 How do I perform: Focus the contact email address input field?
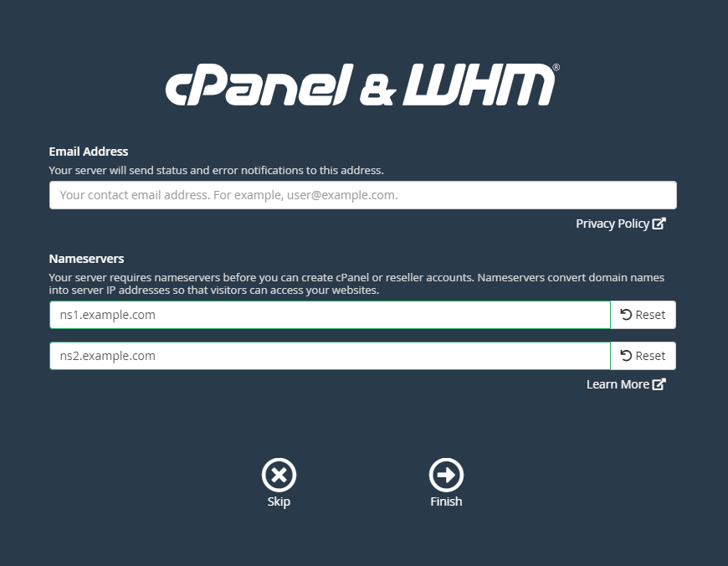click(362, 195)
